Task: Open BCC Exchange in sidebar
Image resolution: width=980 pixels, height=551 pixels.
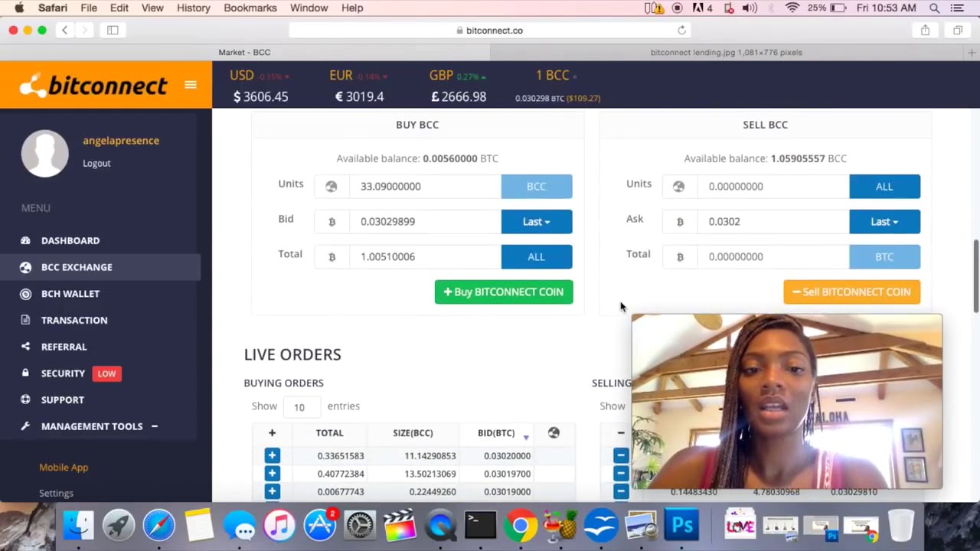Action: pos(77,267)
